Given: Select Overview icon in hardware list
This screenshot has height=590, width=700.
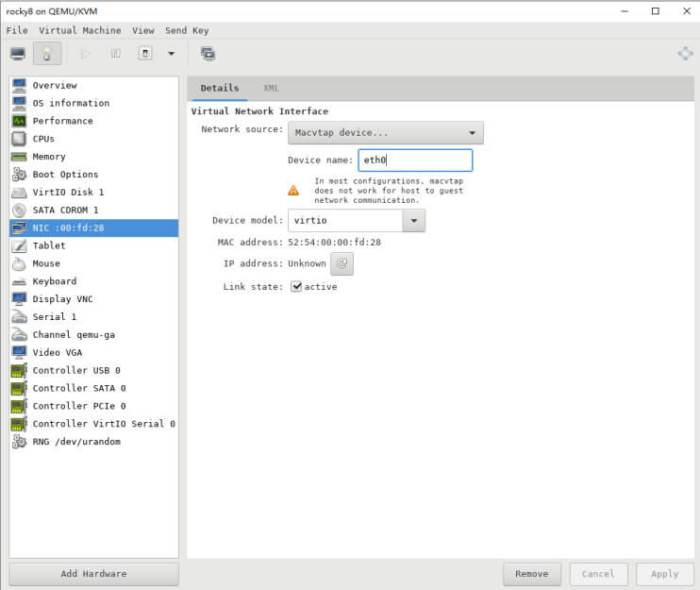Looking at the screenshot, I should point(19,85).
